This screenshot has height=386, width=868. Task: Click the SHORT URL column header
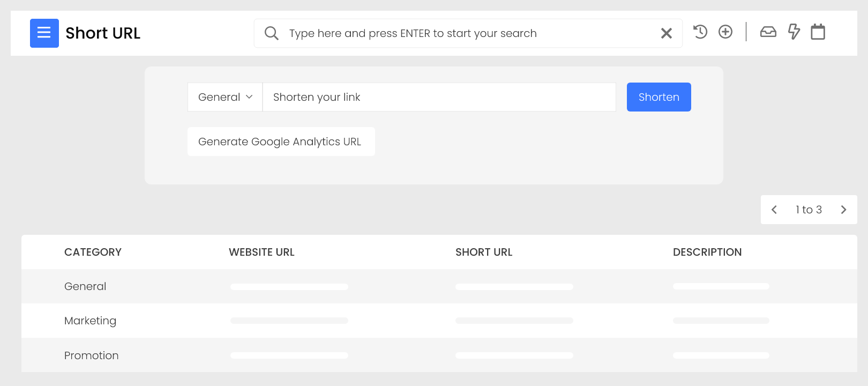tap(484, 252)
